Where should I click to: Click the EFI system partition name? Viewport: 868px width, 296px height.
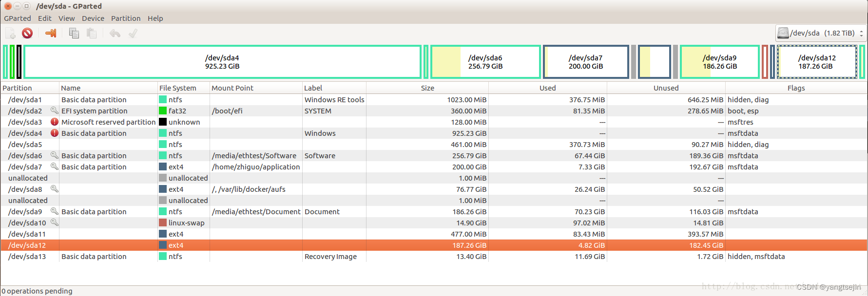pyautogui.click(x=94, y=111)
